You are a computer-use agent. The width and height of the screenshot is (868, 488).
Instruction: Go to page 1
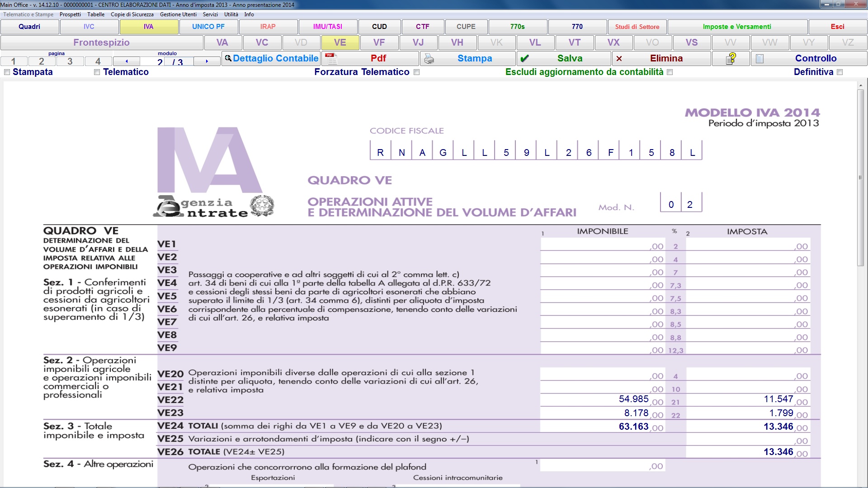coord(14,61)
